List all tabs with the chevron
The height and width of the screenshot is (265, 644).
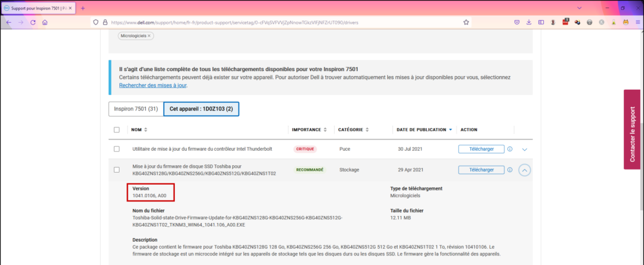point(579,8)
